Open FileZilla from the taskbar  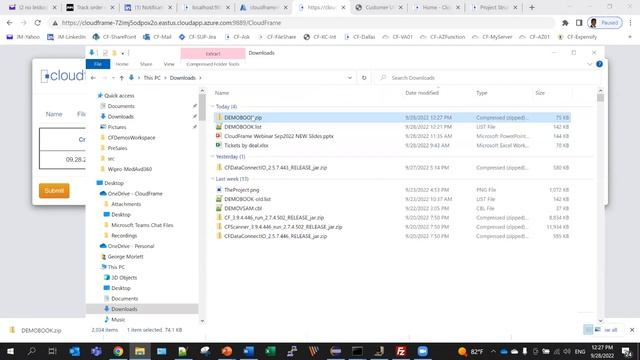[x=401, y=351]
